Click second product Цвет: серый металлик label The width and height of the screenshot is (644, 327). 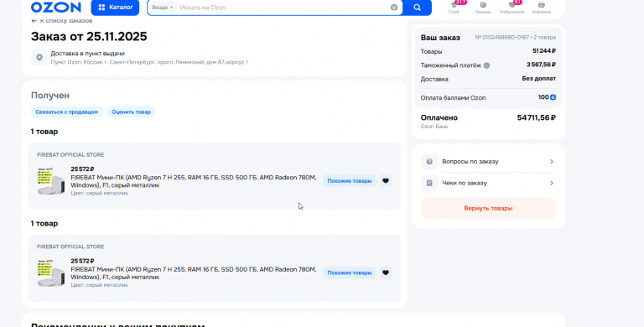coord(100,285)
